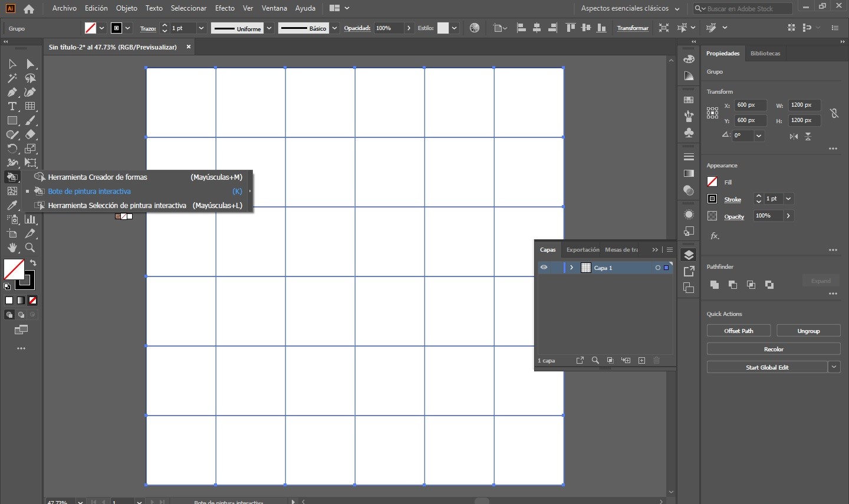Switch to the Bibliotecas tab
849x504 pixels.
pos(765,53)
